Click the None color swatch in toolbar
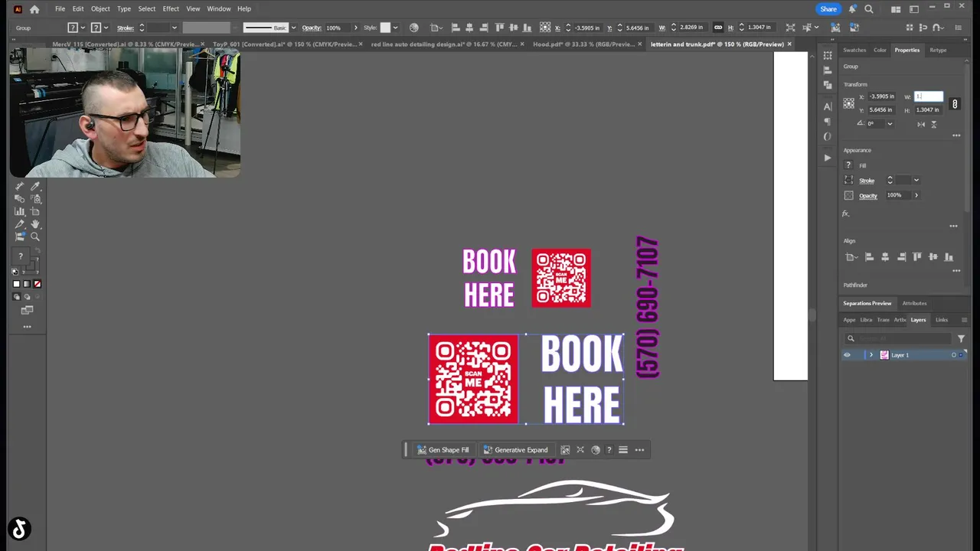The height and width of the screenshot is (551, 980). [x=37, y=284]
